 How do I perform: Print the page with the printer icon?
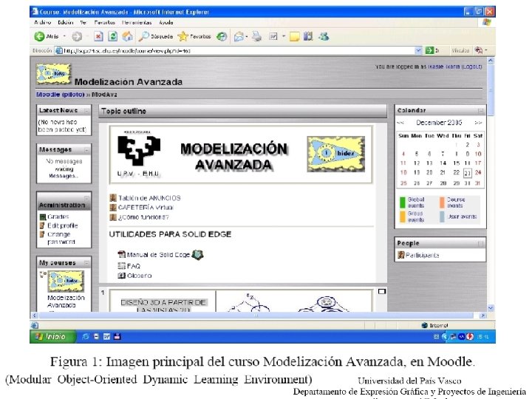[257, 36]
